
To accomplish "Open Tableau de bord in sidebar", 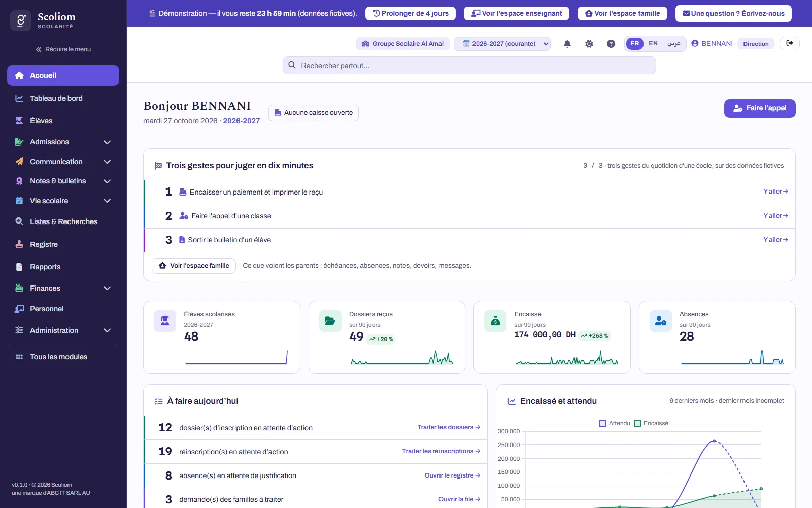I will 63,98.
